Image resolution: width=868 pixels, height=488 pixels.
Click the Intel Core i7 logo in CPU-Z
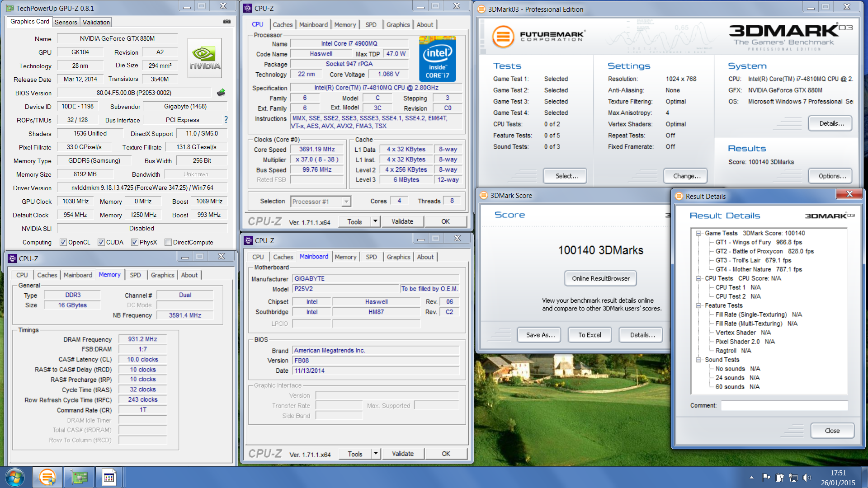(437, 59)
